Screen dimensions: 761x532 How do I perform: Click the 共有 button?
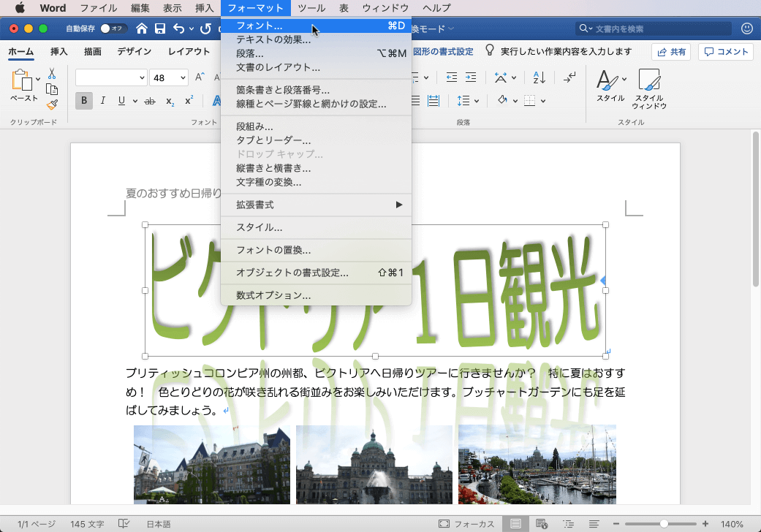(x=670, y=51)
